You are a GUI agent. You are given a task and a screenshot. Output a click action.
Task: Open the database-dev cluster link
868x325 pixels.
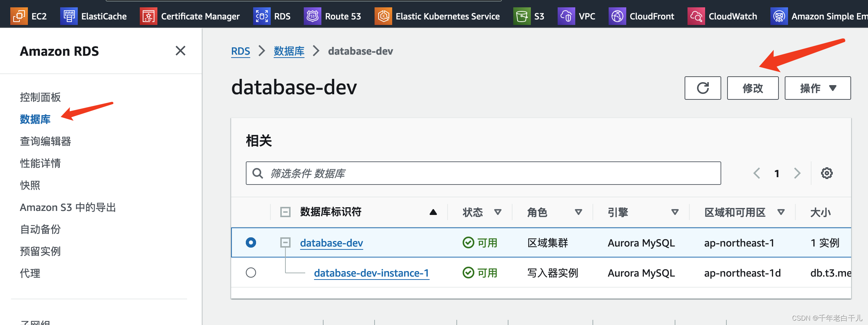(x=332, y=243)
